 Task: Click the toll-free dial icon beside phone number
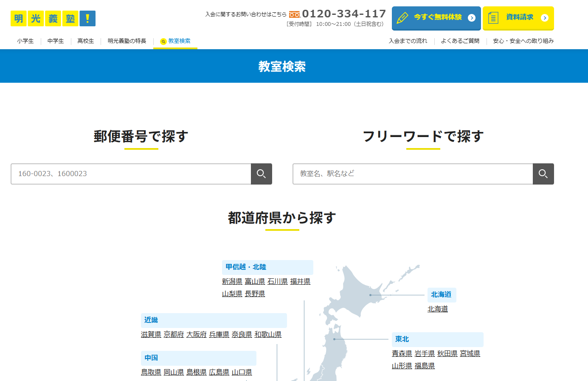[295, 14]
